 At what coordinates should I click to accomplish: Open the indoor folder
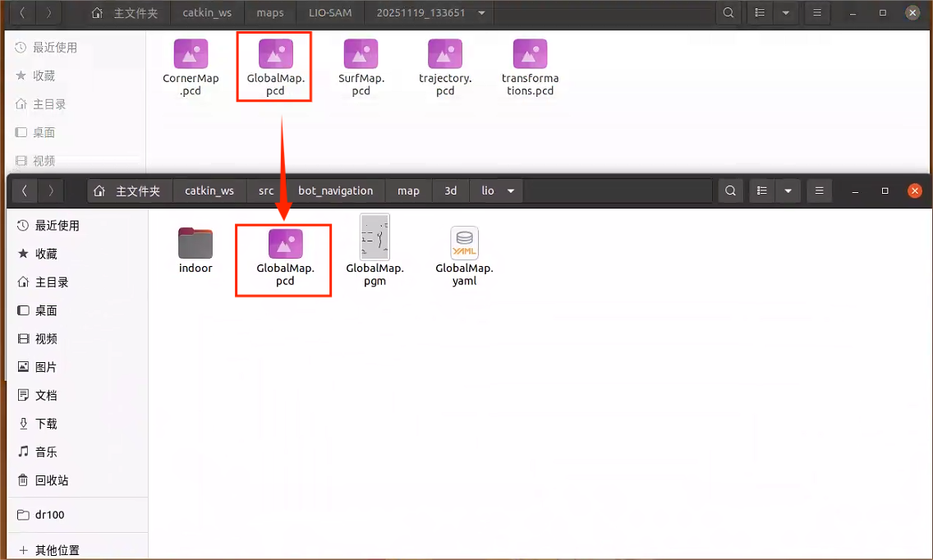[x=195, y=245]
